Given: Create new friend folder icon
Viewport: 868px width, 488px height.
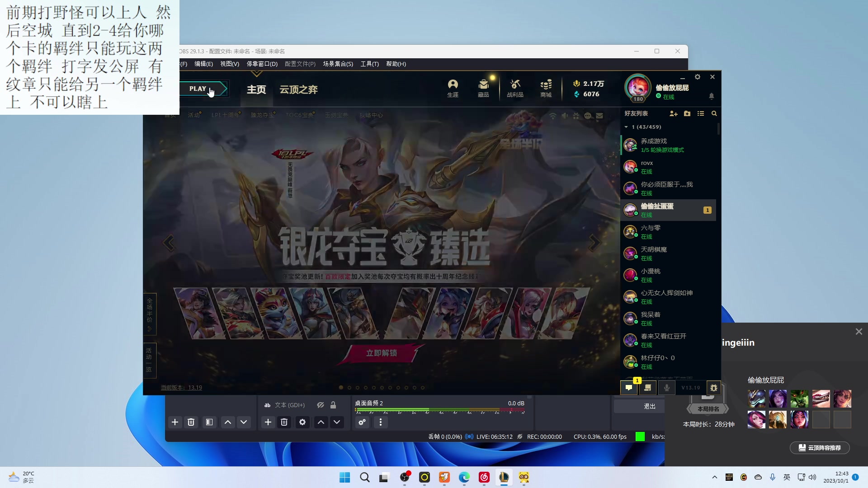Looking at the screenshot, I should pos(687,114).
